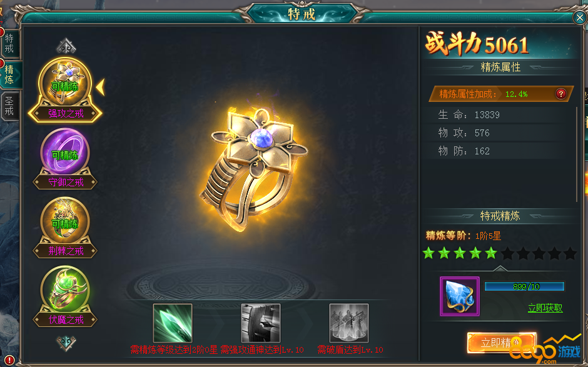Select the 荆棘之戒 ring icon
The width and height of the screenshot is (588, 367).
65,221
